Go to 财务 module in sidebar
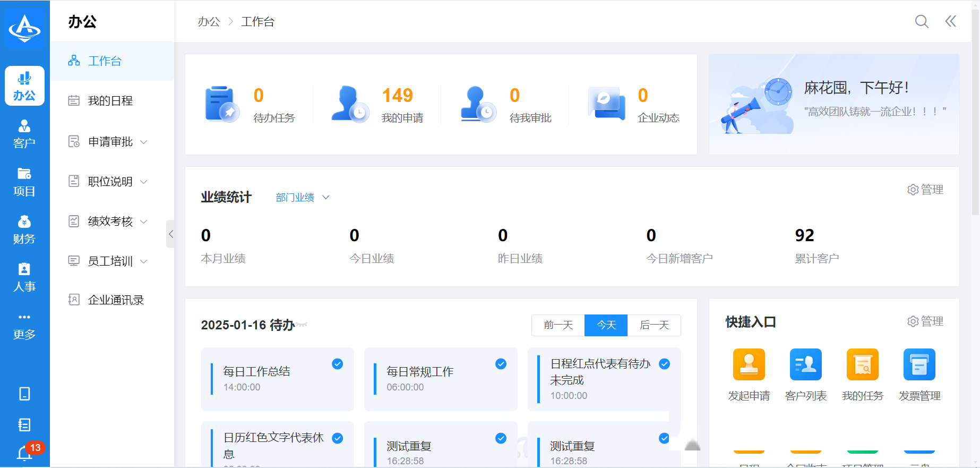 coord(24,229)
